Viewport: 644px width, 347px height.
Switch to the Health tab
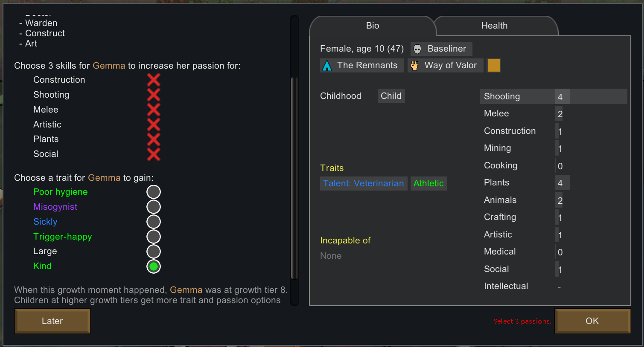494,26
